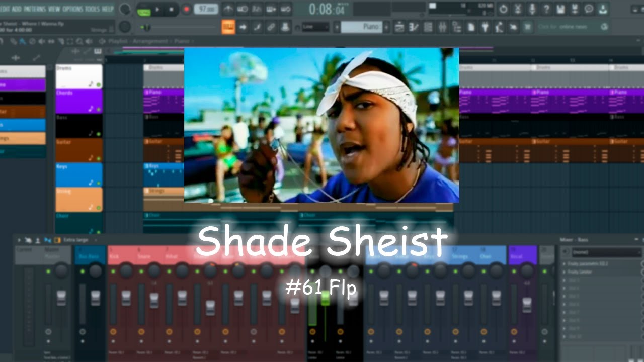Open the playlist with the View Playlist icon

coord(399,27)
